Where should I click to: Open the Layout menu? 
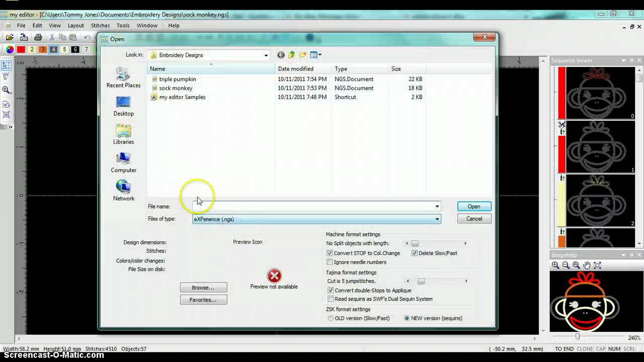pyautogui.click(x=76, y=25)
